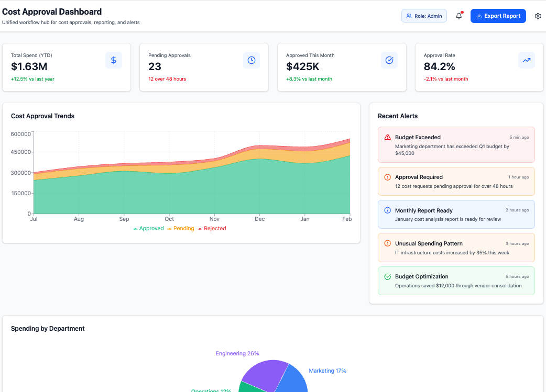Open the Approval Required alert
This screenshot has height=392, width=546.
[456, 181]
